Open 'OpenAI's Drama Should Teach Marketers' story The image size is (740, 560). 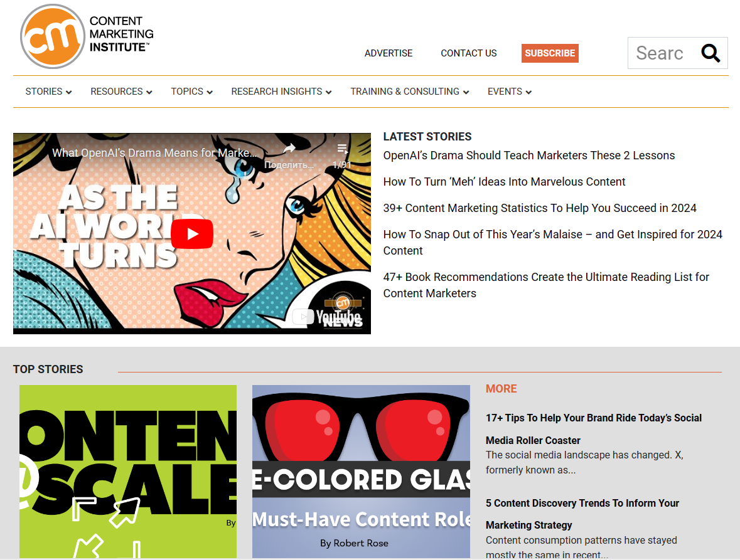(x=529, y=156)
